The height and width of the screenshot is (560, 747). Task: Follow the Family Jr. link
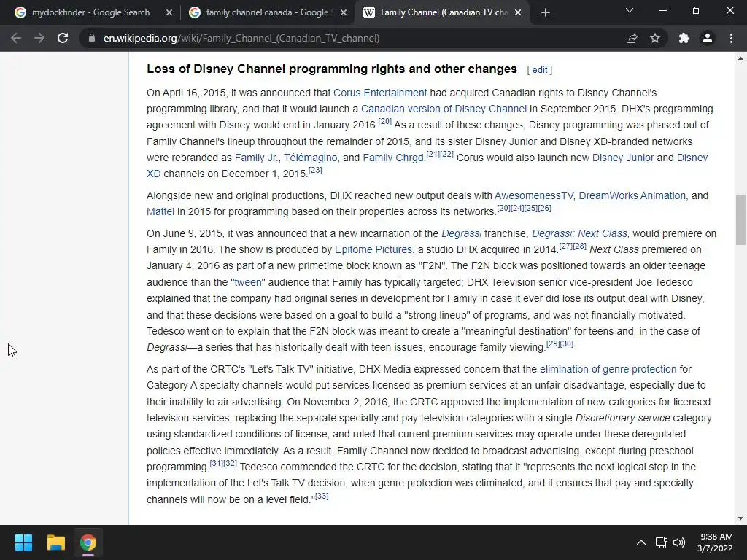point(256,157)
